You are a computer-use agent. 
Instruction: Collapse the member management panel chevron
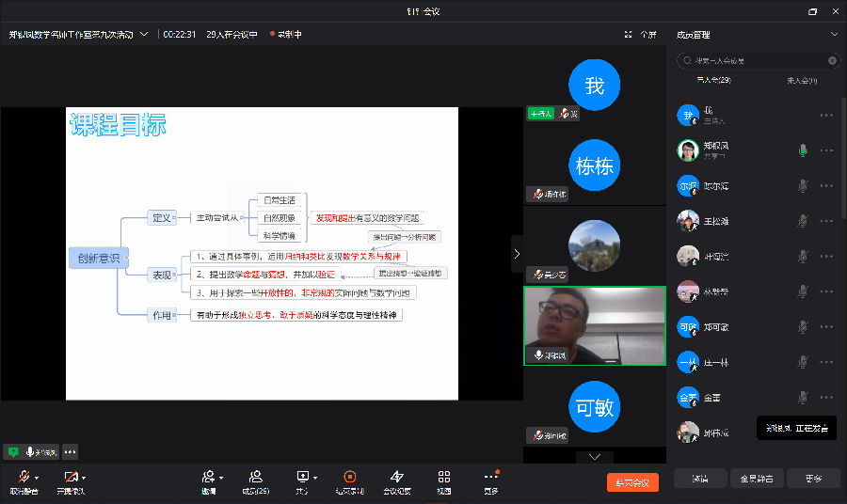point(834,35)
